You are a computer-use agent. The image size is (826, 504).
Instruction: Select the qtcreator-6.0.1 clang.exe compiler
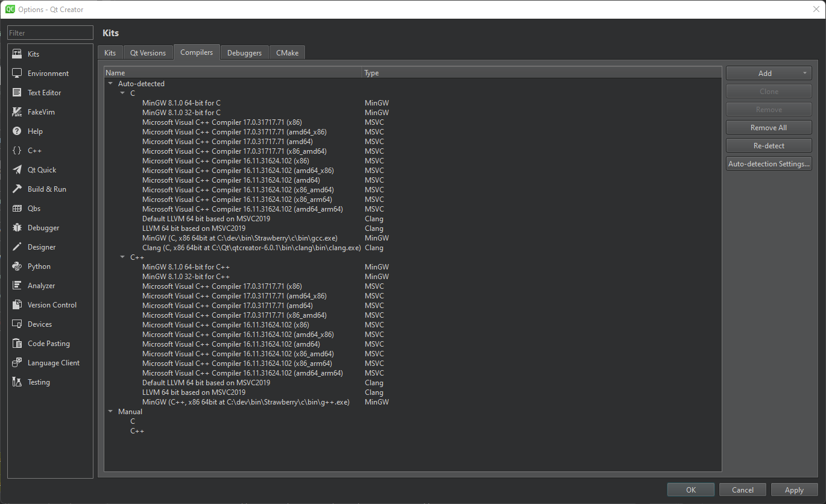click(251, 248)
